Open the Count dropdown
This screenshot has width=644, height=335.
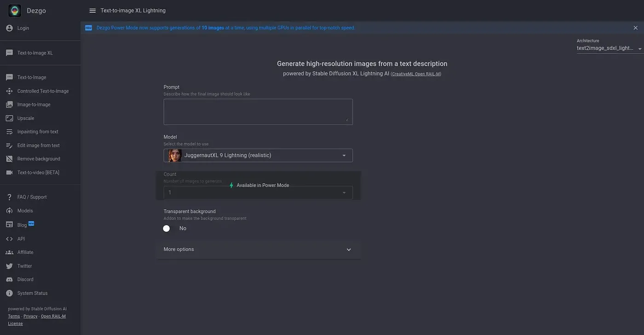coord(258,193)
